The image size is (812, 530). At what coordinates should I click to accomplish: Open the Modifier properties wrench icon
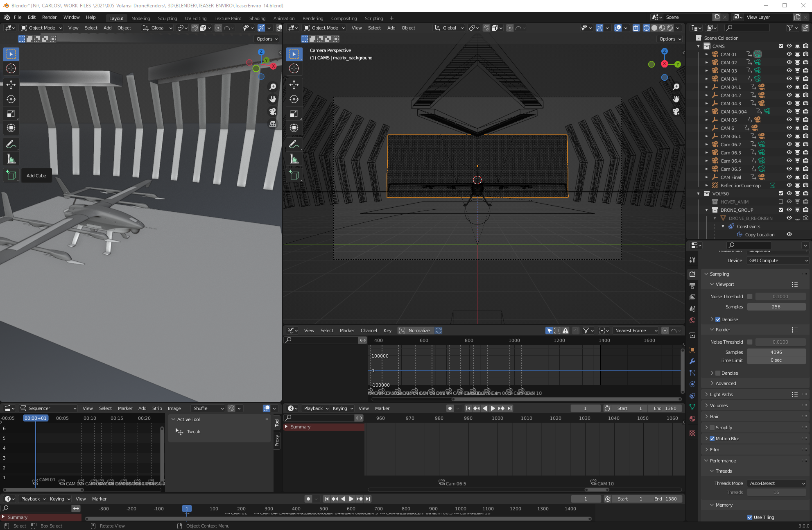pos(692,361)
